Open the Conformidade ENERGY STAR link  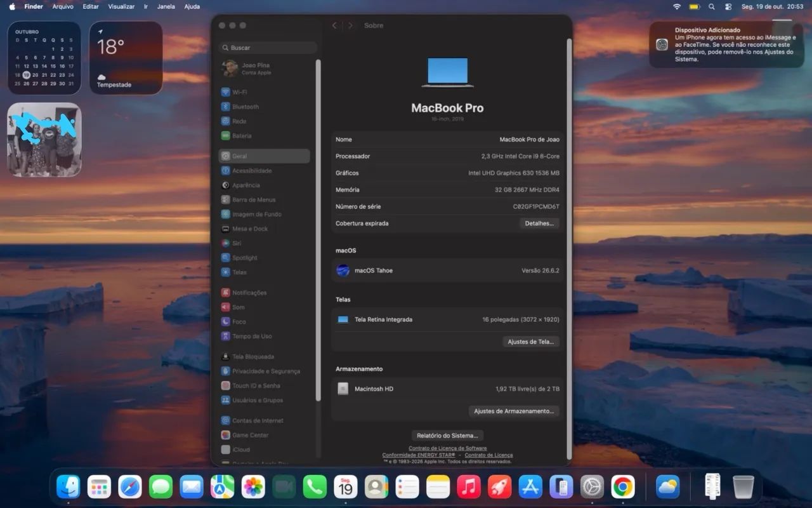419,455
